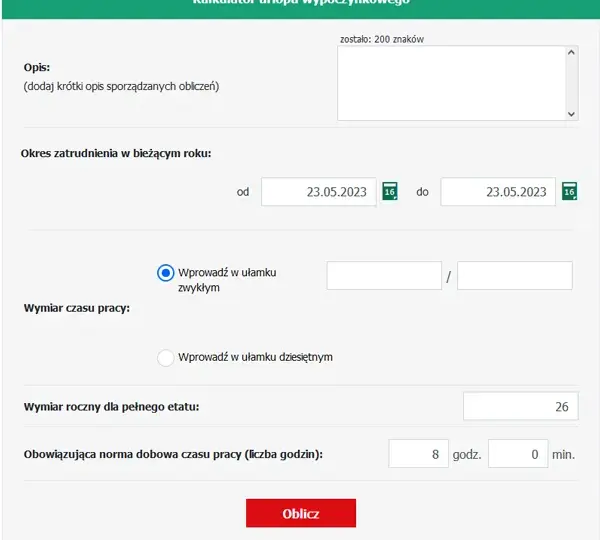Click the 'do' end date field
Image resolution: width=600 pixels, height=540 pixels.
(x=498, y=192)
